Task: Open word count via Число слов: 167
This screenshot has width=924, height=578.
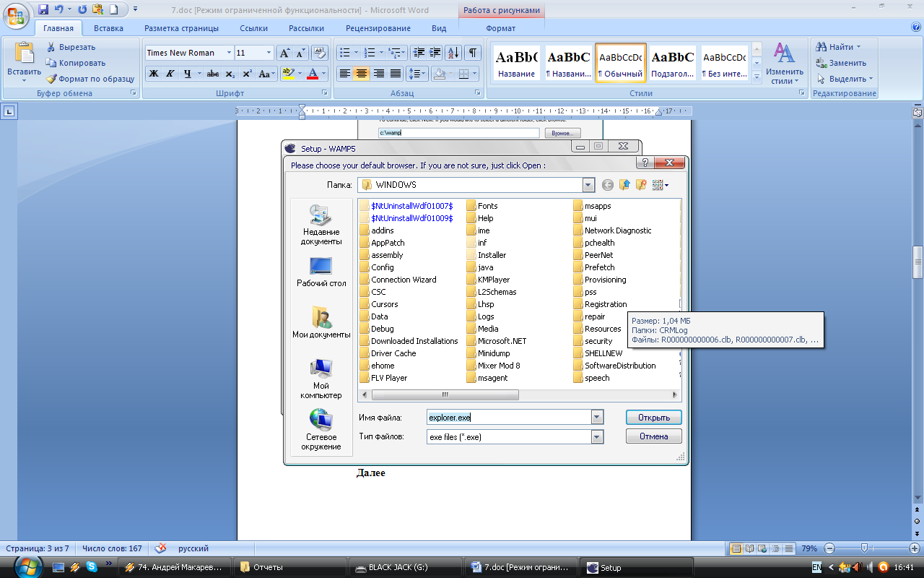Action: pos(112,548)
